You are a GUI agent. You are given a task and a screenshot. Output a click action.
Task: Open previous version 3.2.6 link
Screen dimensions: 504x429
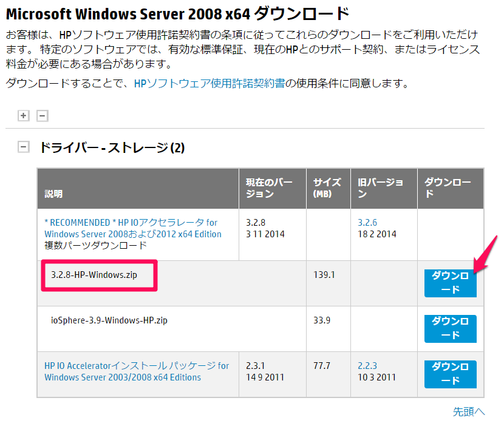(367, 223)
